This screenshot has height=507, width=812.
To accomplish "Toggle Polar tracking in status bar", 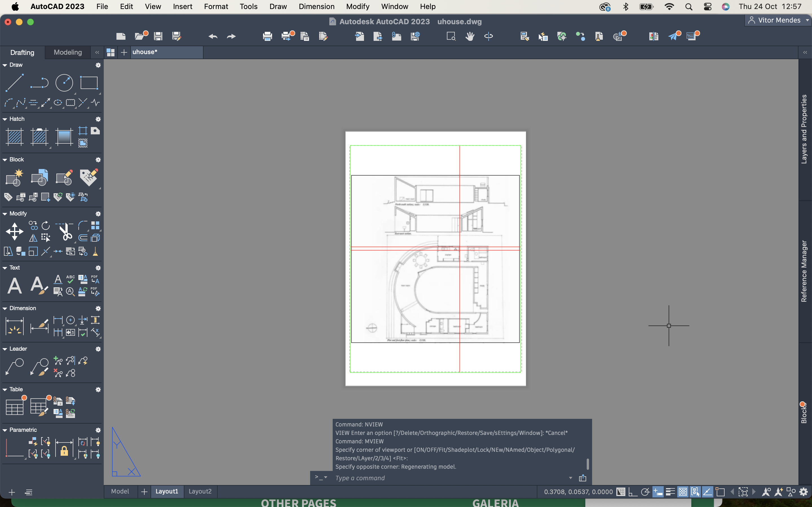I will coord(645,492).
